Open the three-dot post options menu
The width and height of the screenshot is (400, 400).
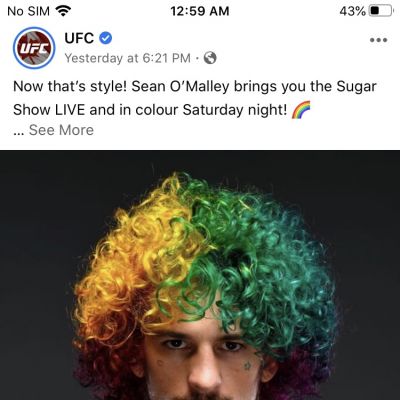[x=378, y=40]
